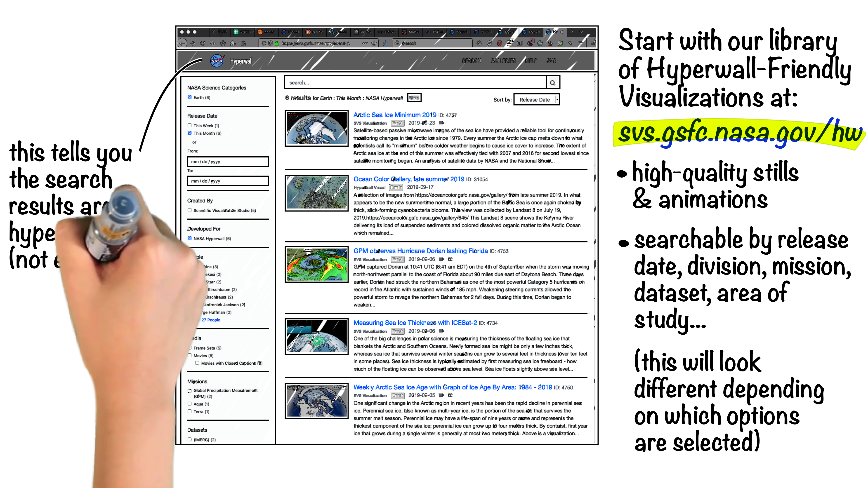
Task: Open SVS link in the Hyperwall nav bar
Action: (x=551, y=61)
